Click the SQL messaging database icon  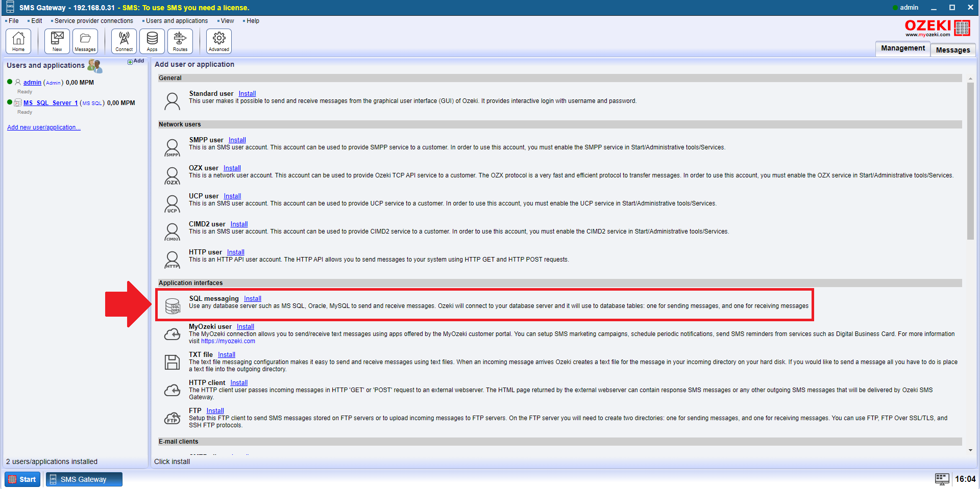click(173, 306)
